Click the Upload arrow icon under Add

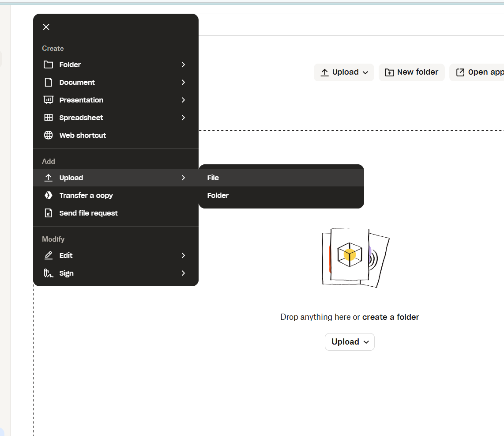coord(49,178)
